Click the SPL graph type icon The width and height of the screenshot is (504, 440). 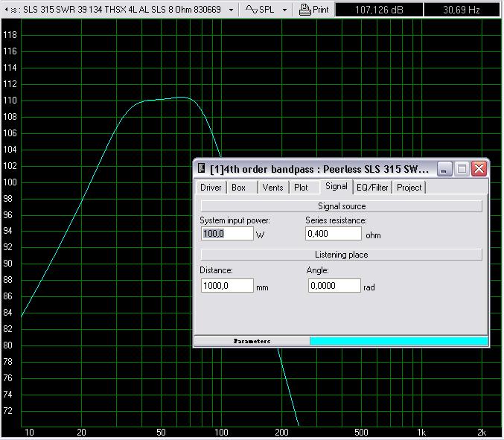[x=251, y=10]
